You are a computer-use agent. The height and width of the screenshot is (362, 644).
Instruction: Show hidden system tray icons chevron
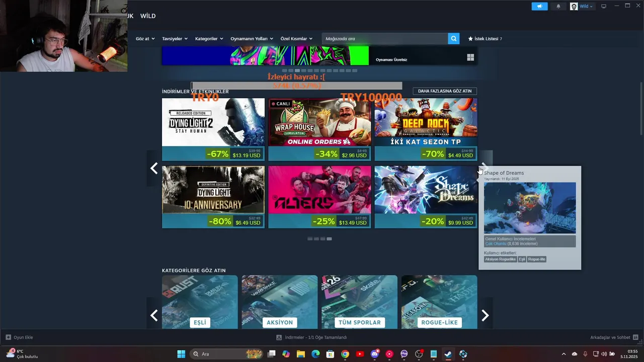[x=563, y=354]
